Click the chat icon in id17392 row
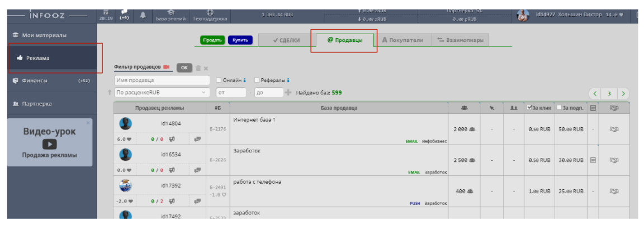This screenshot has height=225, width=644. click(197, 201)
